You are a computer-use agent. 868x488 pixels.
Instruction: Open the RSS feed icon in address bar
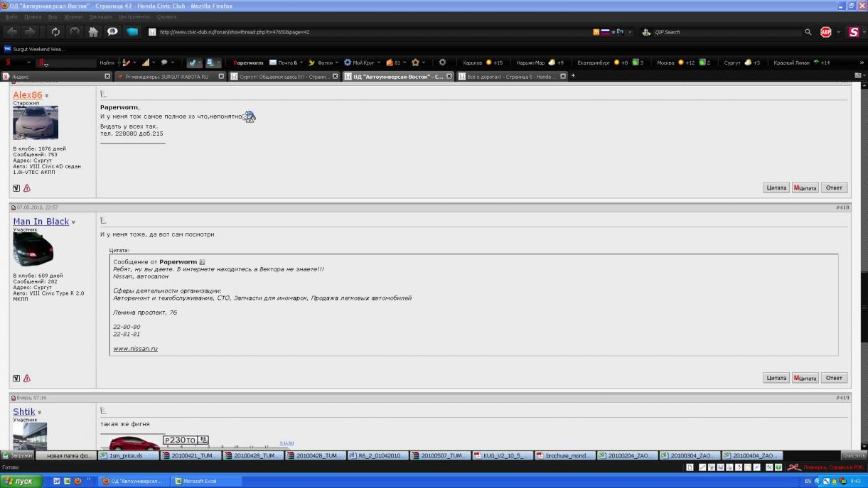596,32
